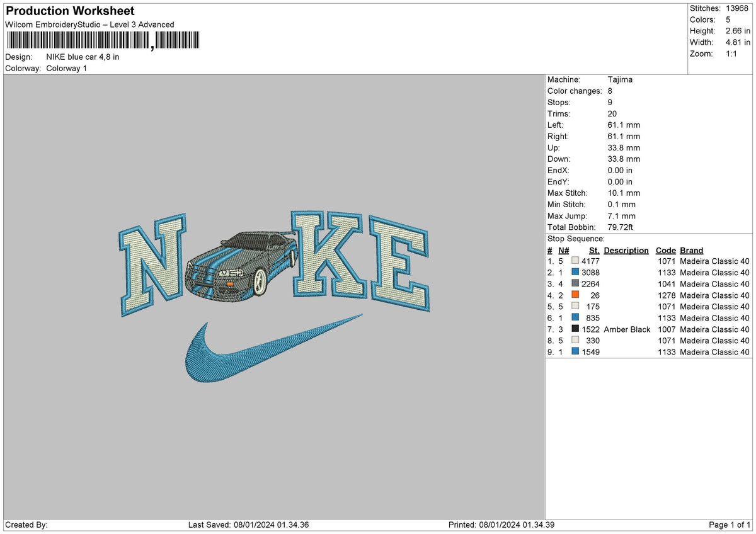This screenshot has width=756, height=534.
Task: Select the 'Colorway 1' value
Action: tap(67, 68)
